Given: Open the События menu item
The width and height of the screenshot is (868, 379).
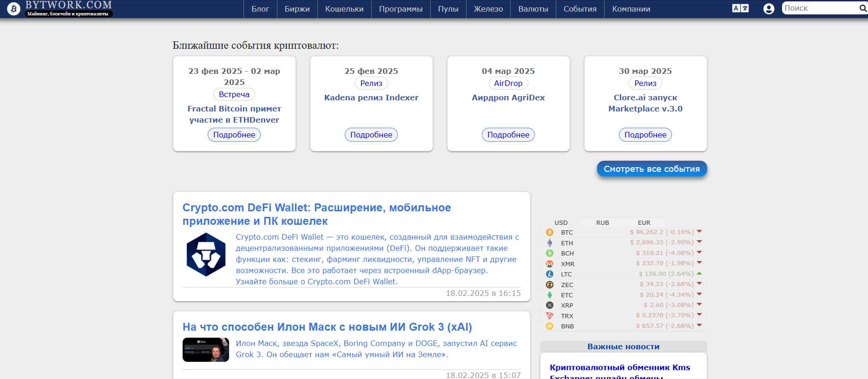Looking at the screenshot, I should click(580, 9).
